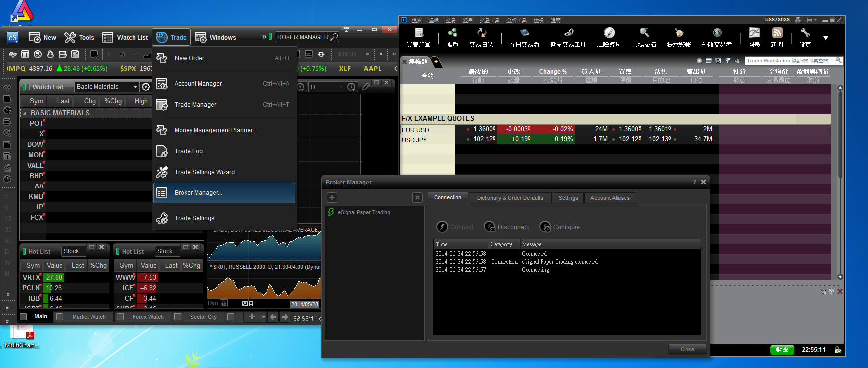Add a broker with plus button

pos(332,198)
